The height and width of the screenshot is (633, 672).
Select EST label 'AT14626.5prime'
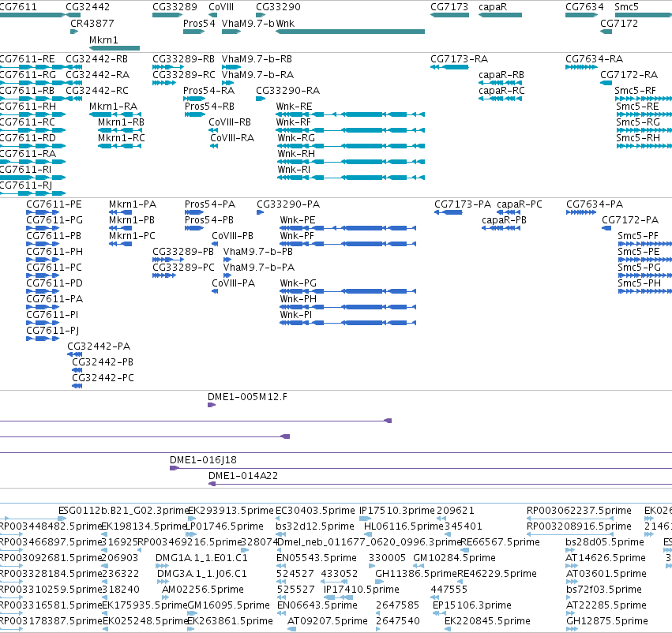click(606, 557)
